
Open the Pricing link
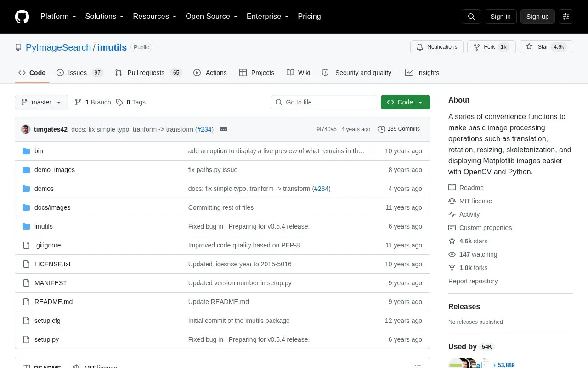tap(309, 17)
